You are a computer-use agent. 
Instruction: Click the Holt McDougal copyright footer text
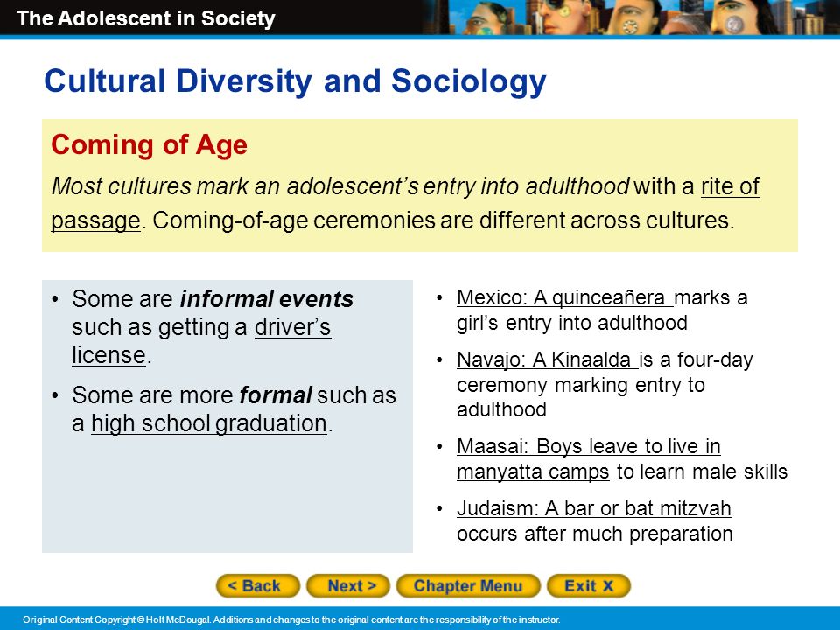click(291, 619)
